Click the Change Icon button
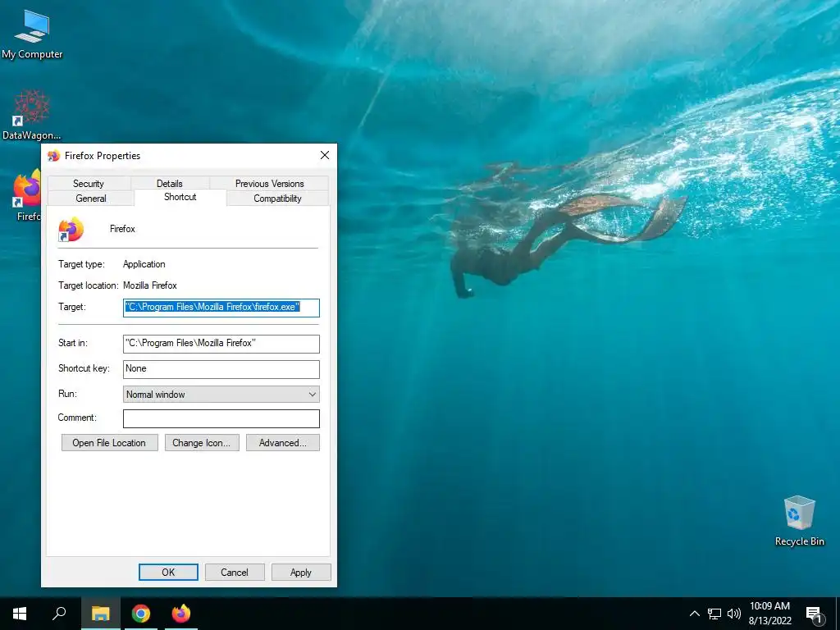The image size is (840, 630). pyautogui.click(x=202, y=442)
